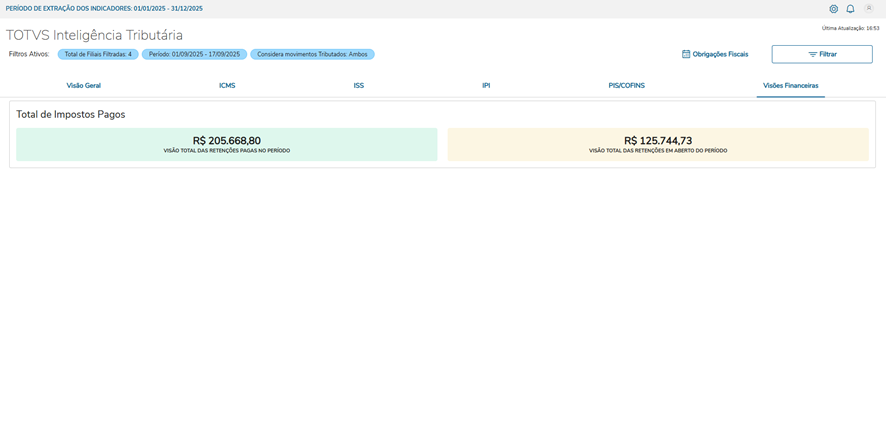Screen dimensions: 886x434
Task: Click the filter lines icon in Filtrar
Action: 813,54
